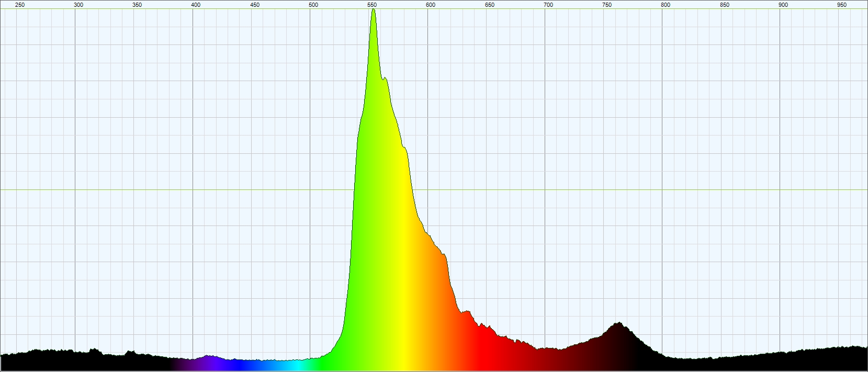The image size is (868, 372).
Task: Pick the 500 wavelength axis label
Action: coord(313,5)
